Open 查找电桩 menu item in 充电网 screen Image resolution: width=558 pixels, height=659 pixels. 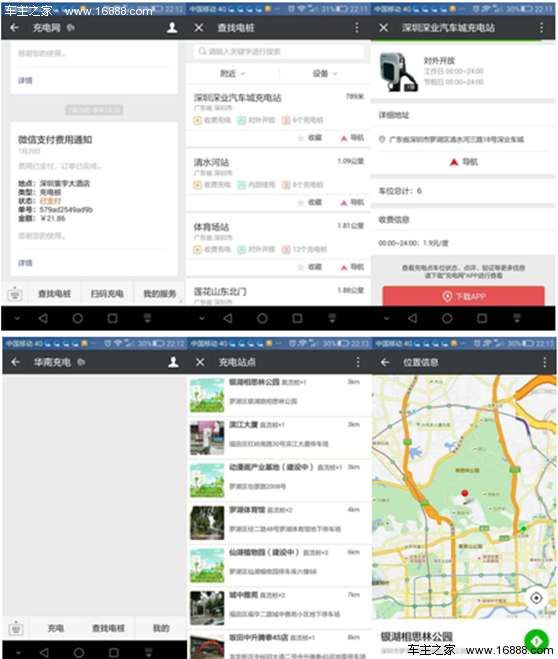pos(54,294)
